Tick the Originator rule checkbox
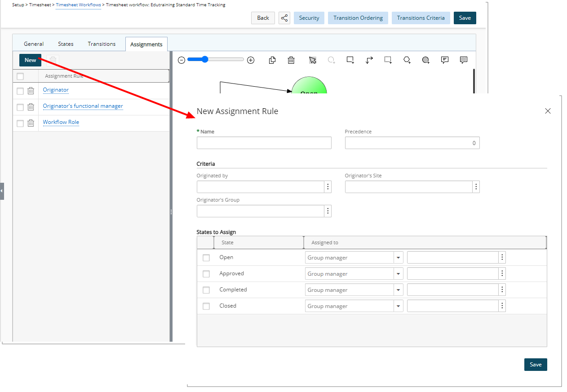The height and width of the screenshot is (392, 567). (x=20, y=91)
